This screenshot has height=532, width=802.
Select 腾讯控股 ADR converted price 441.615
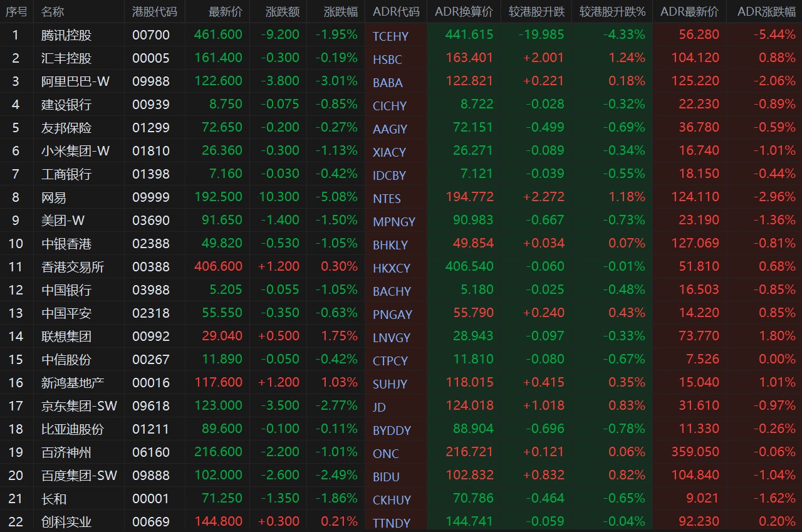point(469,35)
